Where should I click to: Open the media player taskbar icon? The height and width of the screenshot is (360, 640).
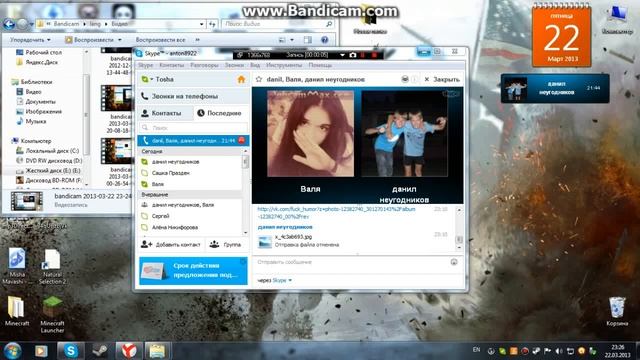point(41,351)
